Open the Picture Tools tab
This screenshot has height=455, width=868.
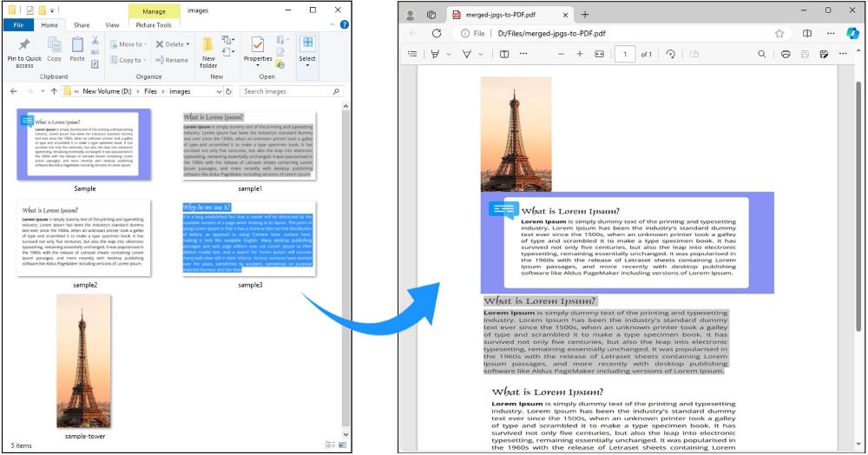(x=154, y=25)
